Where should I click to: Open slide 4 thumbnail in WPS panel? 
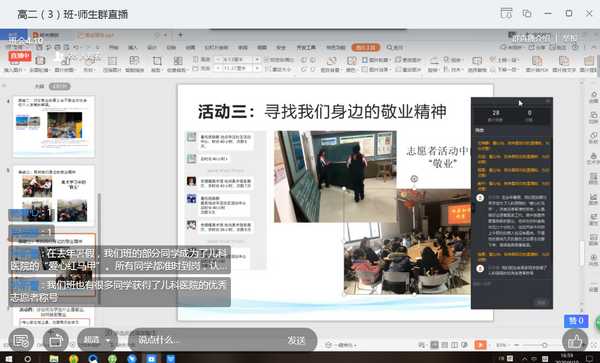click(54, 126)
